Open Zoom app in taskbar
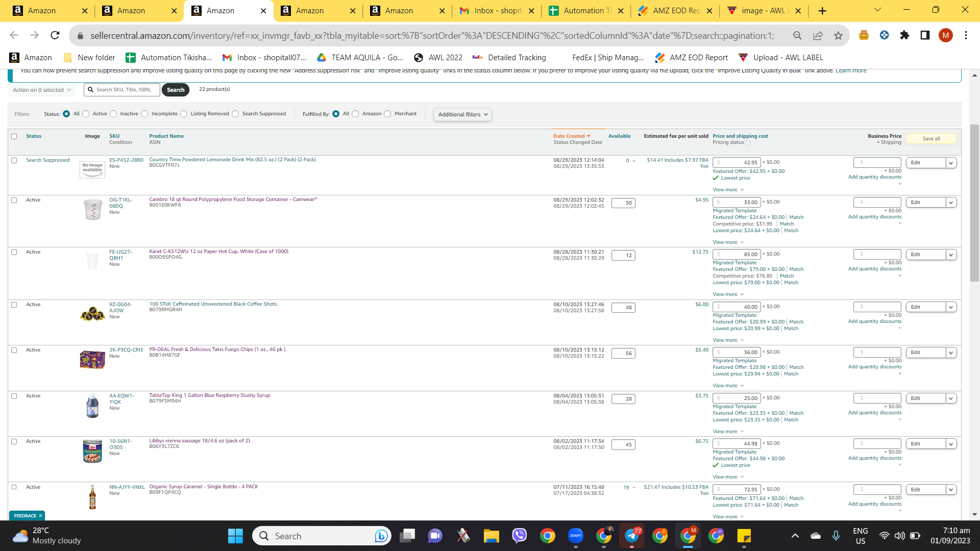Viewport: 980px width, 551px height. click(575, 536)
